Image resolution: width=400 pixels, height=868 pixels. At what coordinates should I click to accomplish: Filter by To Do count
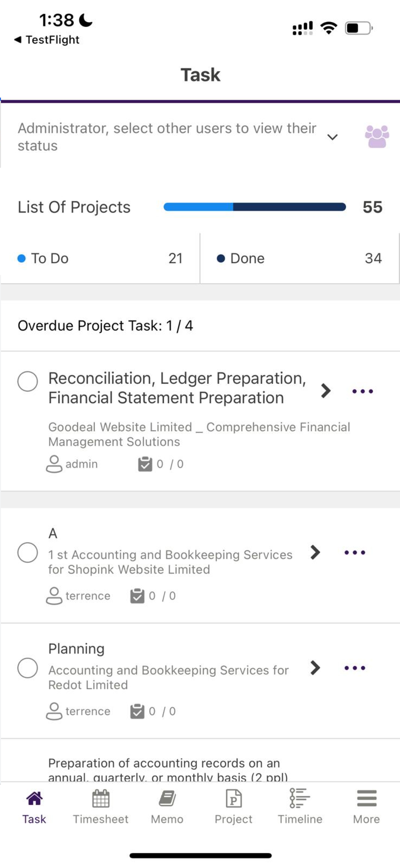tap(100, 259)
